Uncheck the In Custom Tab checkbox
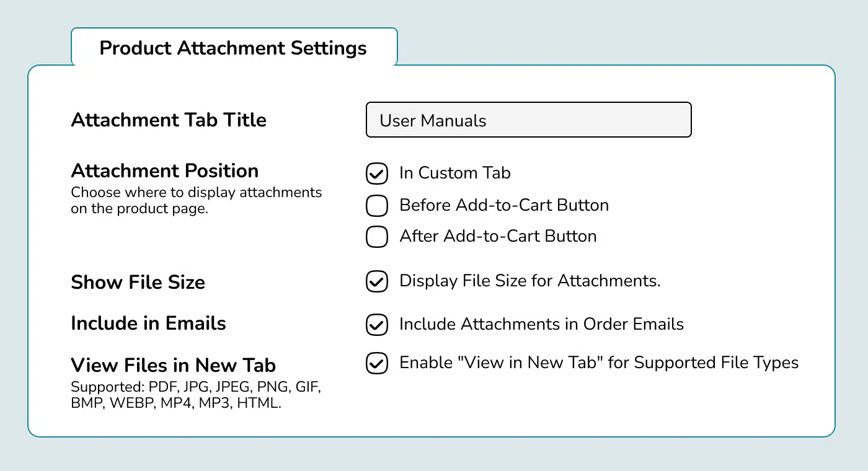 [x=377, y=174]
